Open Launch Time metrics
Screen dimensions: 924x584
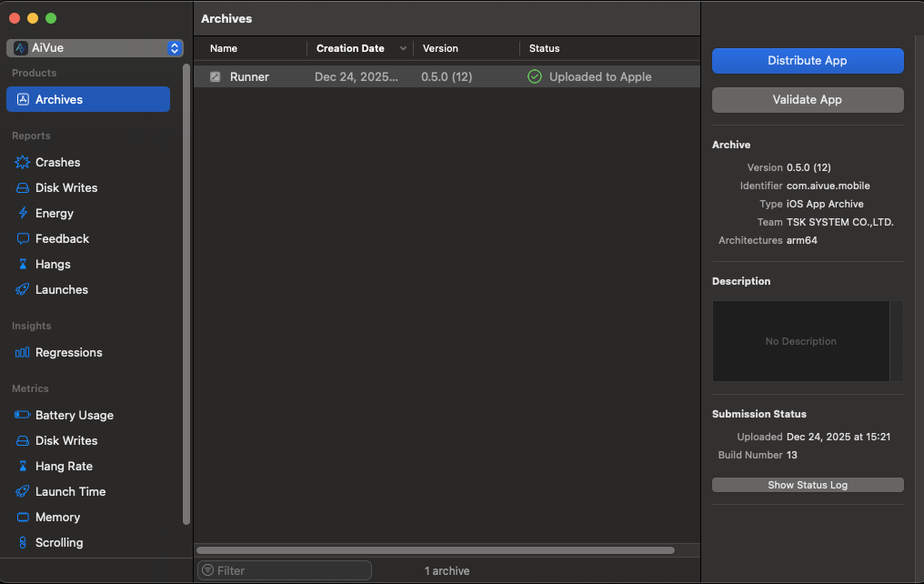pyautogui.click(x=70, y=491)
